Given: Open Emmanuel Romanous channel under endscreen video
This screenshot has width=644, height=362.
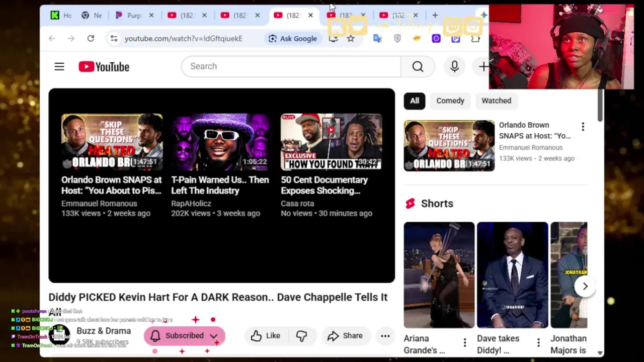Looking at the screenshot, I should point(99,203).
